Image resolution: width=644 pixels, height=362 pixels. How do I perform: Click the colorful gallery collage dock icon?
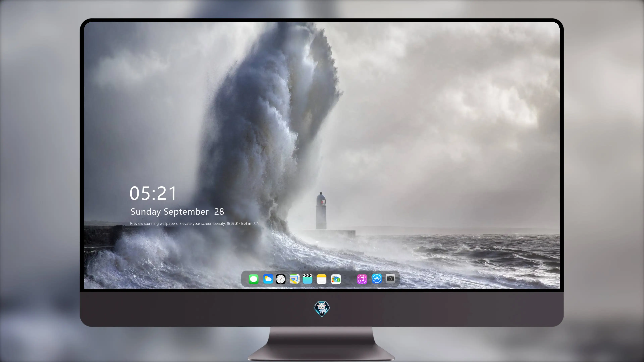336,279
